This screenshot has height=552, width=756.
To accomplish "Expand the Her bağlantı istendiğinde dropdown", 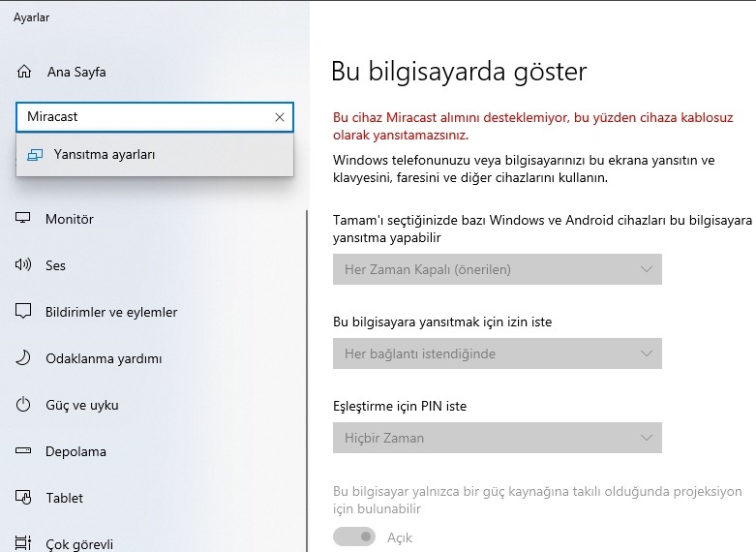I will point(498,353).
